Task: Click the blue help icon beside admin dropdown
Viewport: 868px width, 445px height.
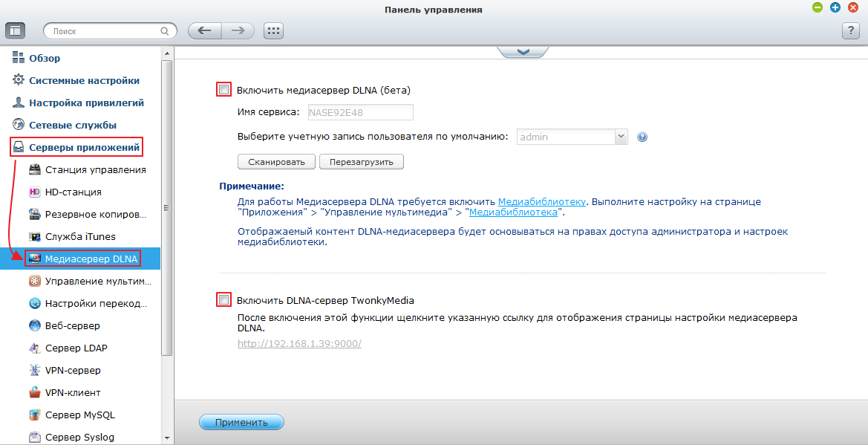Action: (x=642, y=137)
